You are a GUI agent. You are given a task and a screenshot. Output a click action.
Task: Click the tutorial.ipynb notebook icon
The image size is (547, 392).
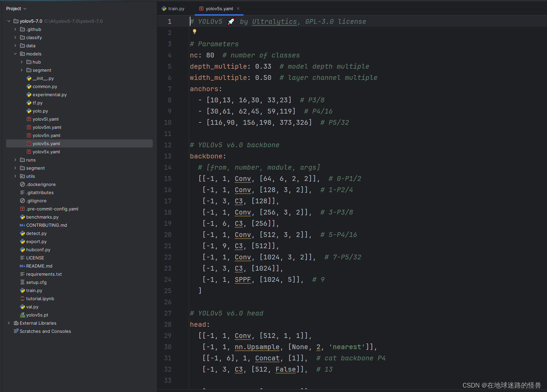(22, 299)
